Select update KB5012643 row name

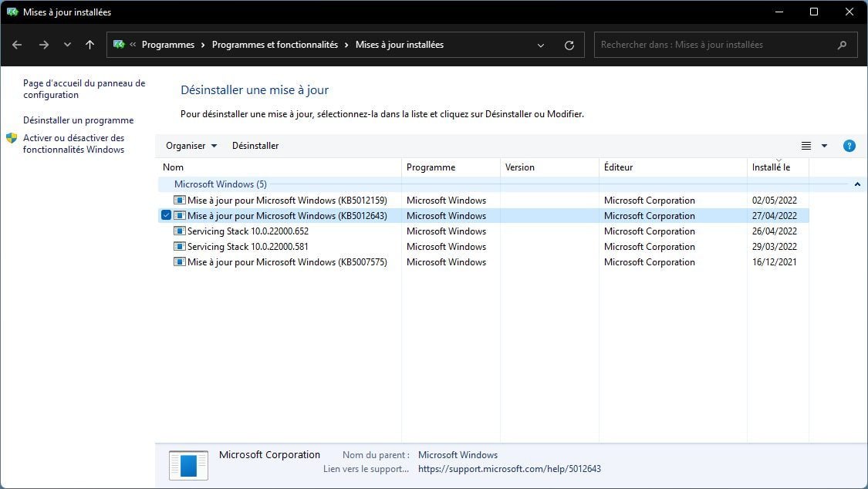287,216
